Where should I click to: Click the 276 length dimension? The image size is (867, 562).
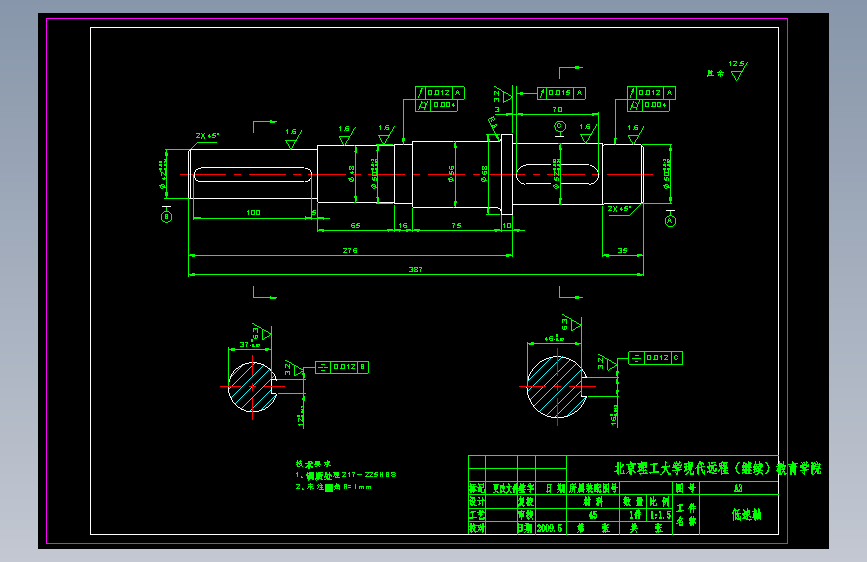tap(349, 251)
